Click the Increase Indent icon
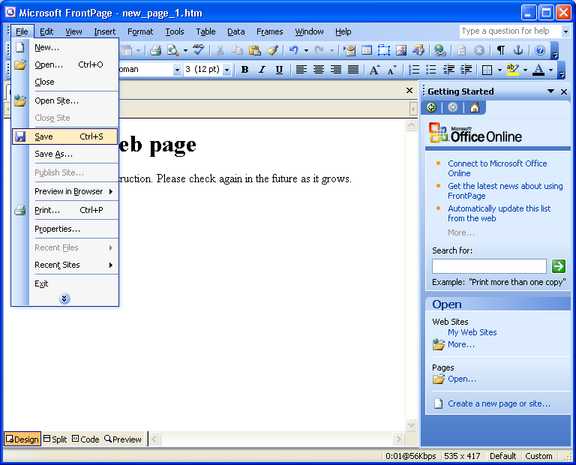The height and width of the screenshot is (465, 576). coord(466,69)
